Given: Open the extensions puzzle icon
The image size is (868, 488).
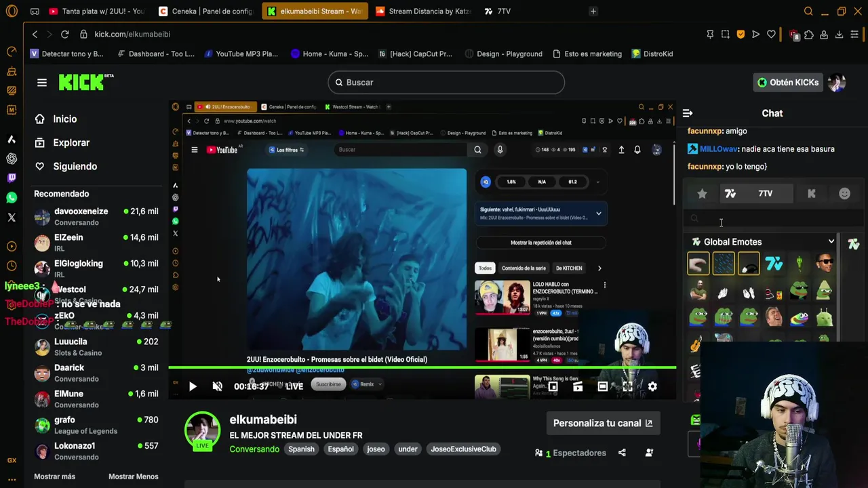Looking at the screenshot, I should coord(808,35).
